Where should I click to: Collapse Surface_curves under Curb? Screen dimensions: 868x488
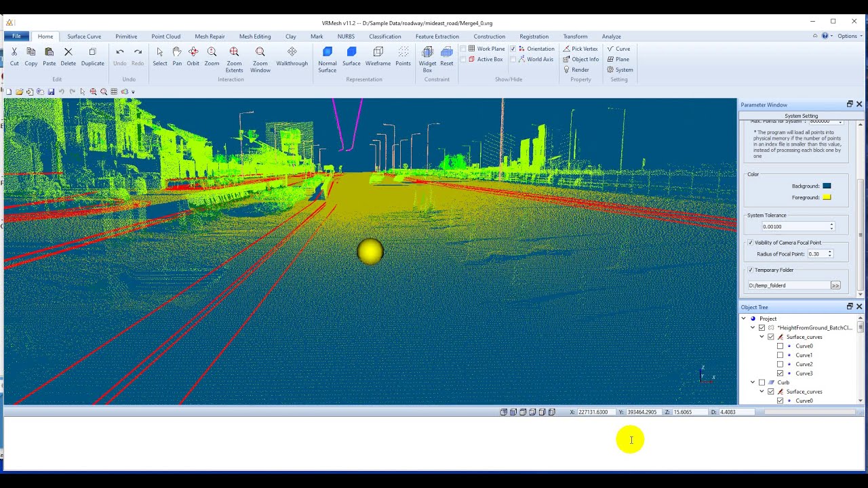[762, 392]
